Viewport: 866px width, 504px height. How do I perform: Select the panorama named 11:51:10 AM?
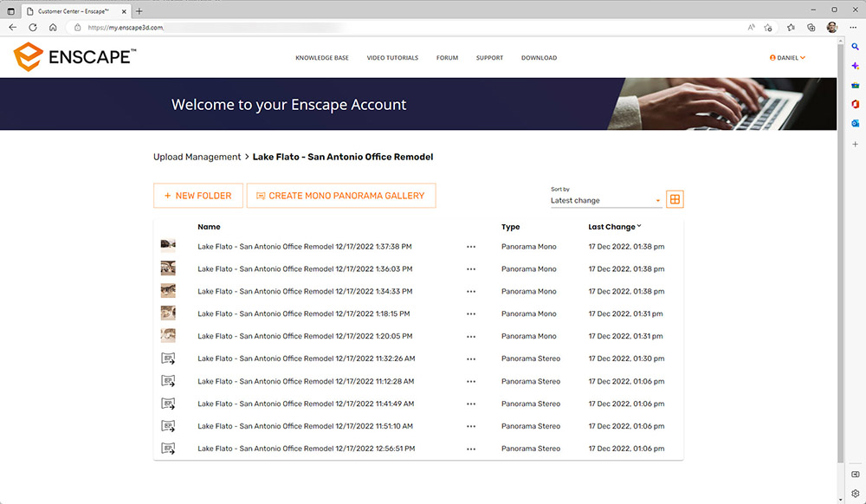(x=305, y=426)
